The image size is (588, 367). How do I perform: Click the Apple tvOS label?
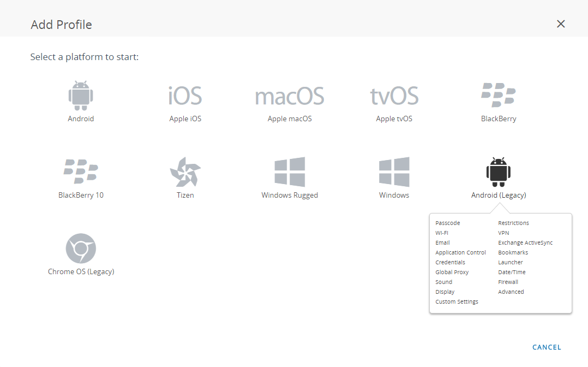pos(394,119)
